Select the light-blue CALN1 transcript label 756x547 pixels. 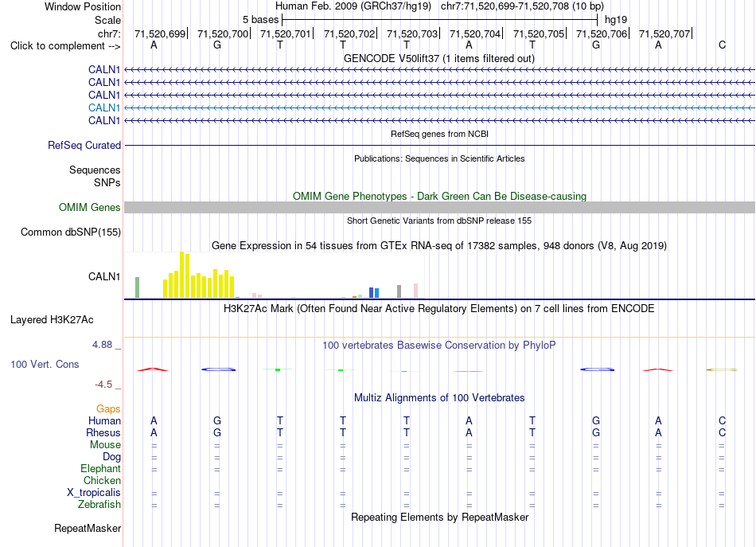pos(104,108)
